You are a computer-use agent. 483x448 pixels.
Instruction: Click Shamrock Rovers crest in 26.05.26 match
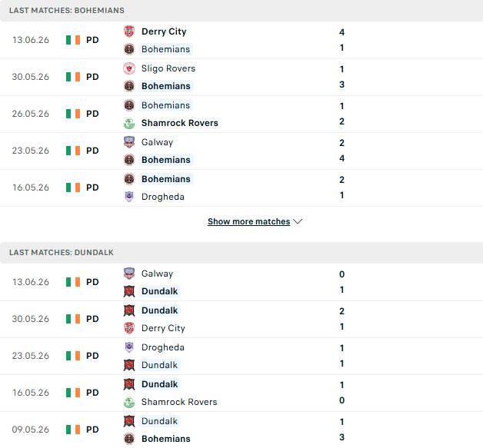pos(129,123)
